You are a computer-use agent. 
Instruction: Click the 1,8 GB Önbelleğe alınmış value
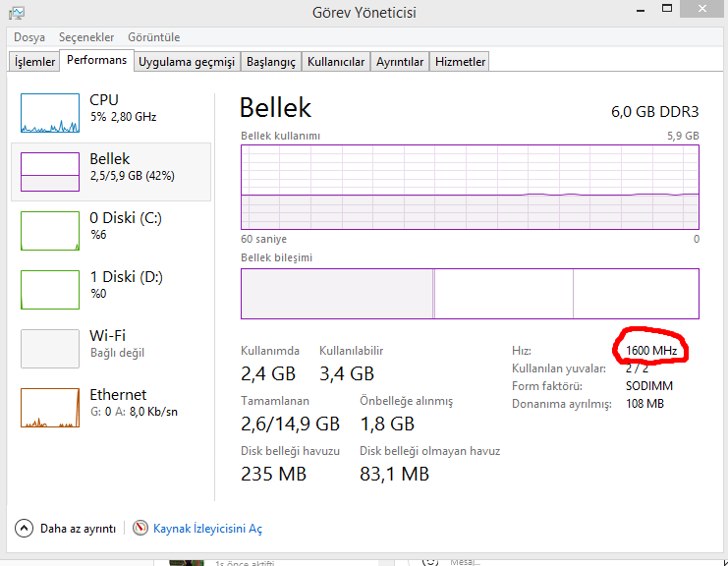[387, 424]
